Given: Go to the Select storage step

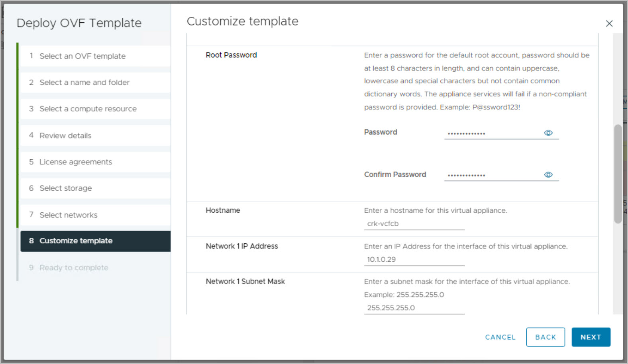Looking at the screenshot, I should coord(66,188).
